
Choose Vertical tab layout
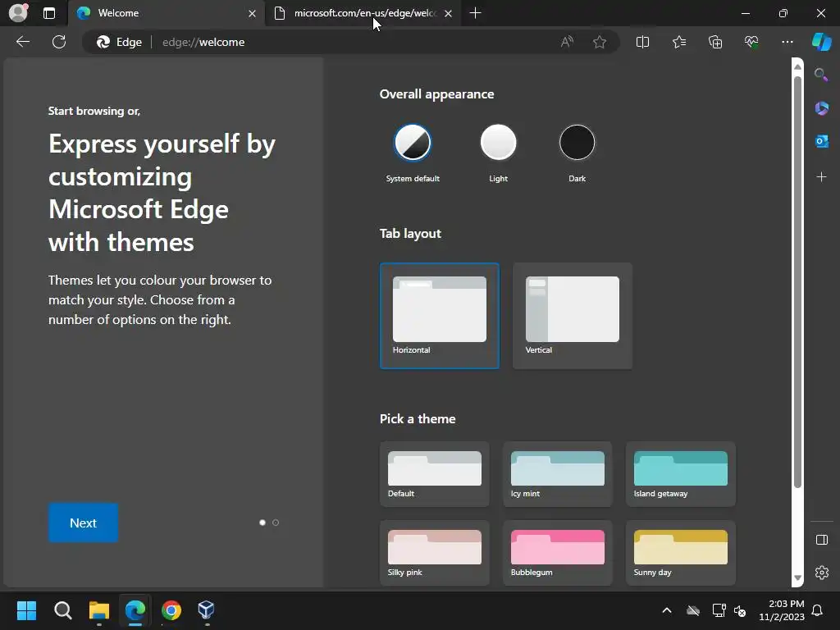point(572,316)
